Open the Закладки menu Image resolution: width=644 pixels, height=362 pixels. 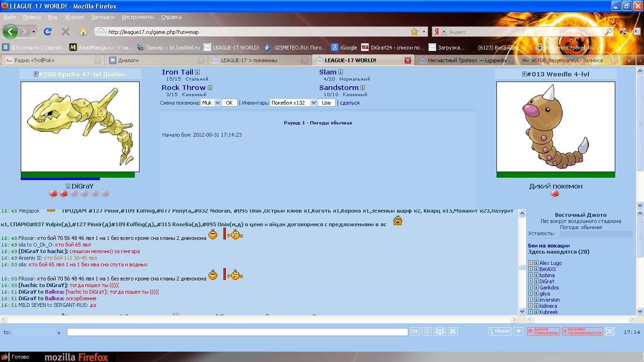click(x=102, y=17)
